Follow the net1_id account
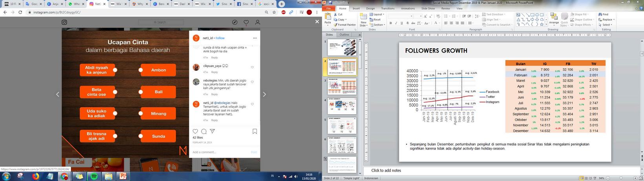Image resolution: width=644 pixels, height=181 pixels. coord(220,38)
